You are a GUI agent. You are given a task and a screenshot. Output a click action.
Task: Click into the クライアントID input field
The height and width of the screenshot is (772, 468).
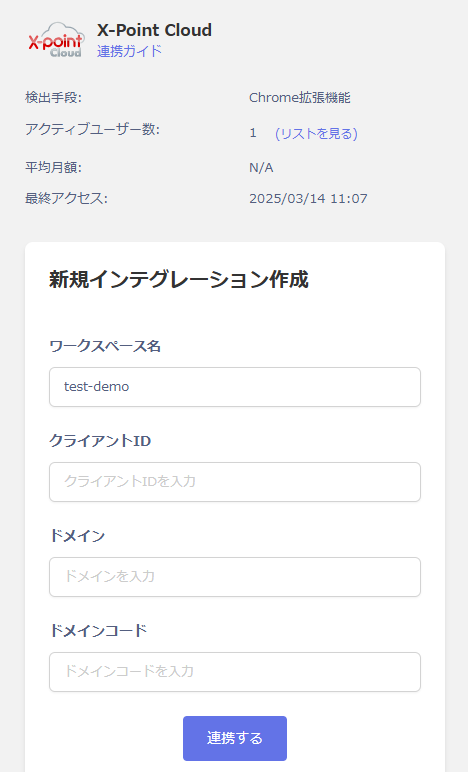click(x=235, y=482)
